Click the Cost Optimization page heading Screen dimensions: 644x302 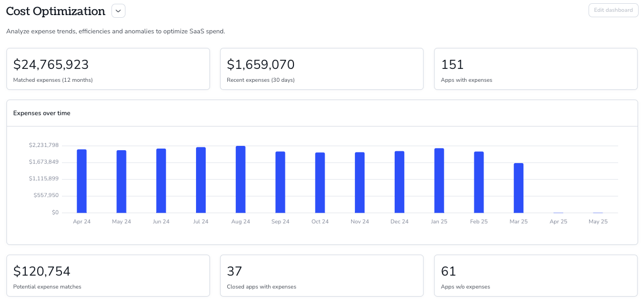(x=56, y=11)
